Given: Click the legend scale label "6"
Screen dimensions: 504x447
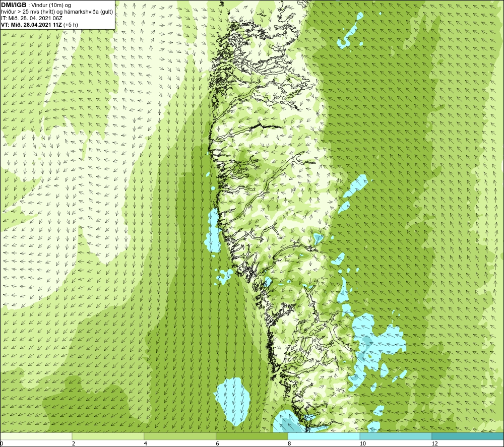Looking at the screenshot, I should pos(218,444).
